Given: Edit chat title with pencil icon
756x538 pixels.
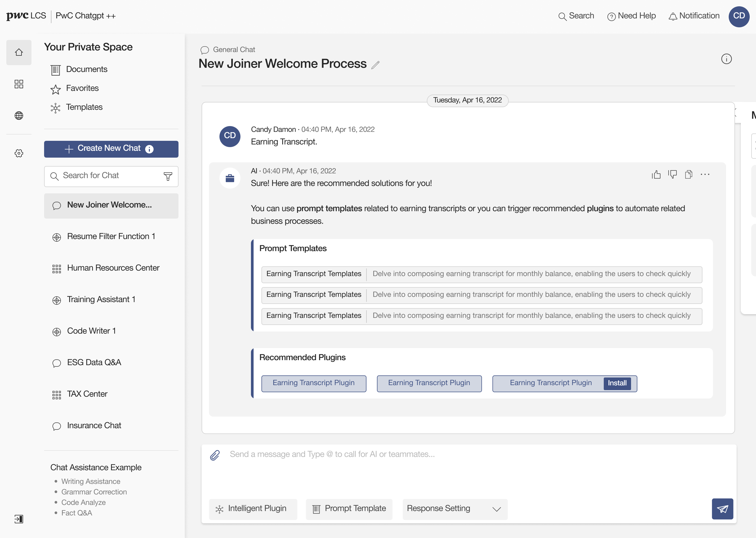Looking at the screenshot, I should [375, 65].
